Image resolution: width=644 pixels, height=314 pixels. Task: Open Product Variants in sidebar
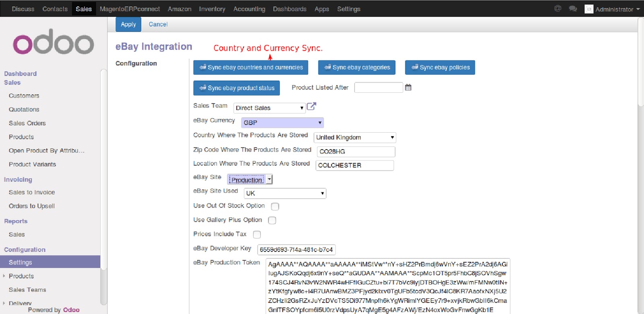32,164
